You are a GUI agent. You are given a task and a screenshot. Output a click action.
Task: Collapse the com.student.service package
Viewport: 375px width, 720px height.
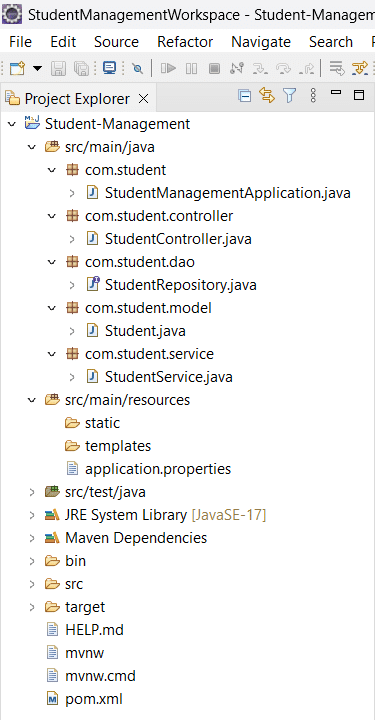(x=51, y=354)
